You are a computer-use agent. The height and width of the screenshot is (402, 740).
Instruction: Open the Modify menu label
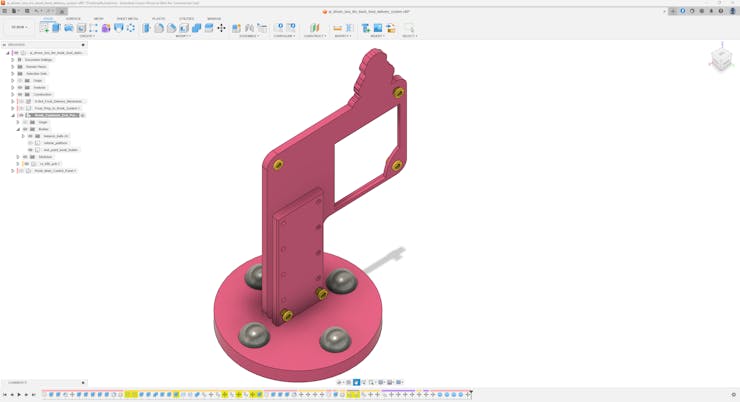coord(183,36)
